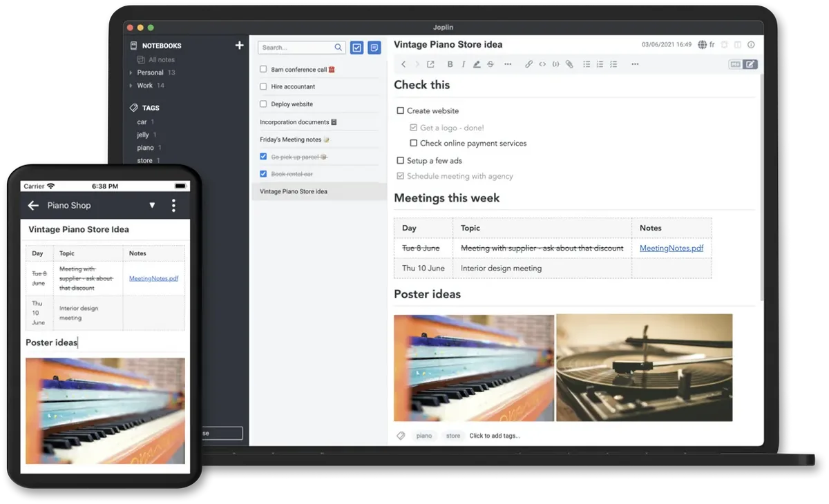Viewport: 829px width, 504px height.
Task: Tick the Hire accountant checkbox
Action: (x=263, y=86)
